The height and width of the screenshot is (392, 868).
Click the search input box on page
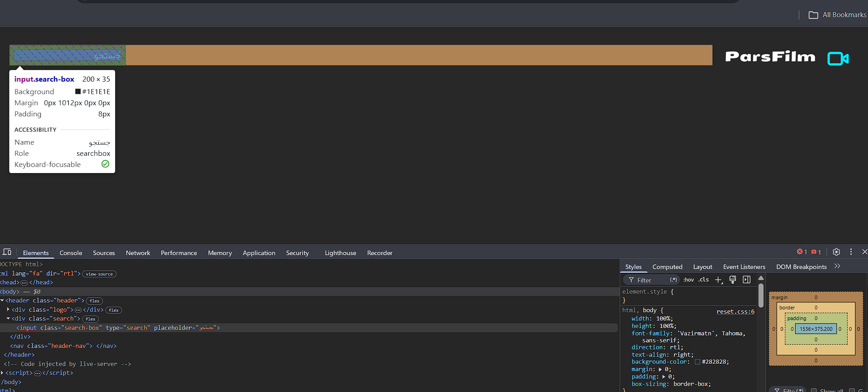click(x=67, y=55)
